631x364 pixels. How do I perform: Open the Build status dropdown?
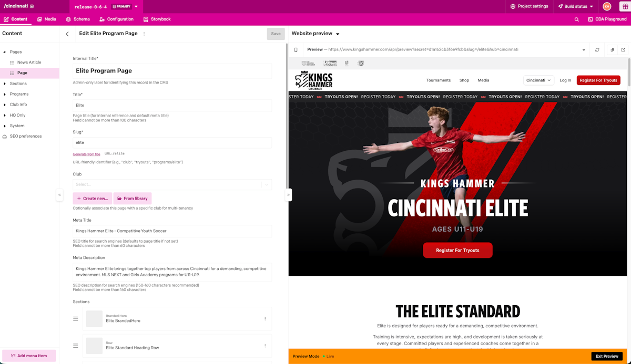(576, 6)
